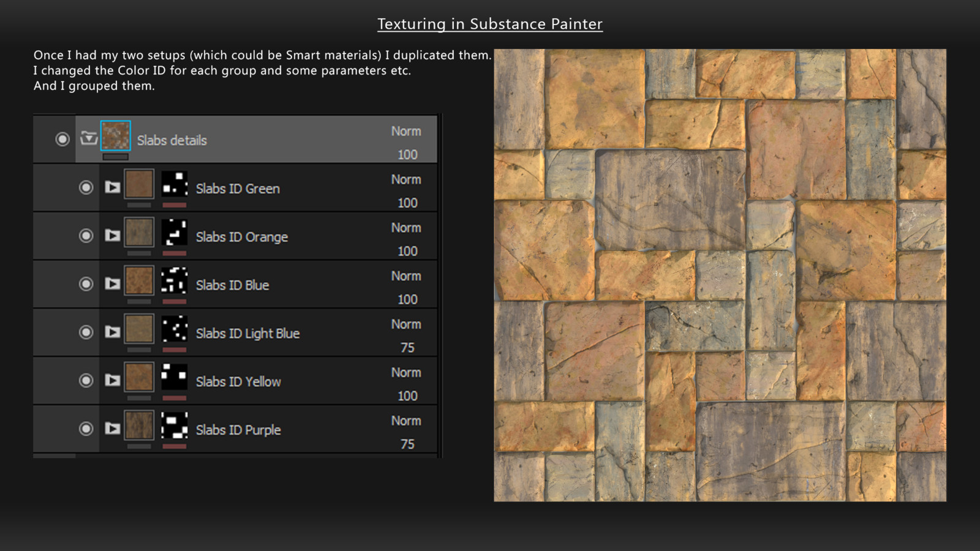Hide the Slabs details group
The image size is (980, 551).
tap(62, 140)
